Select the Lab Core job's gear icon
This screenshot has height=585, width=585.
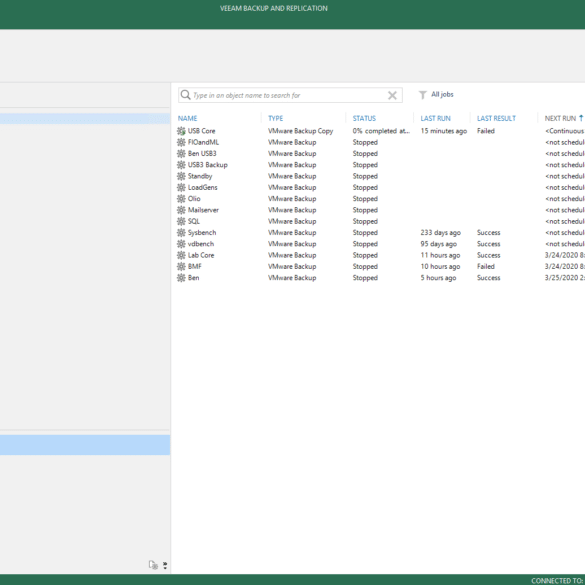181,255
